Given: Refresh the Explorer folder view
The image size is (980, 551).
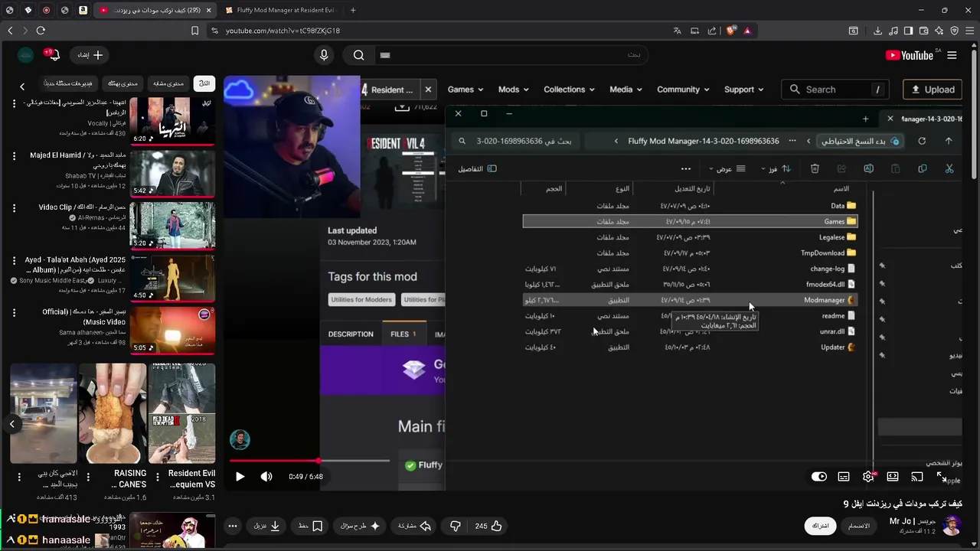Looking at the screenshot, I should [922, 141].
